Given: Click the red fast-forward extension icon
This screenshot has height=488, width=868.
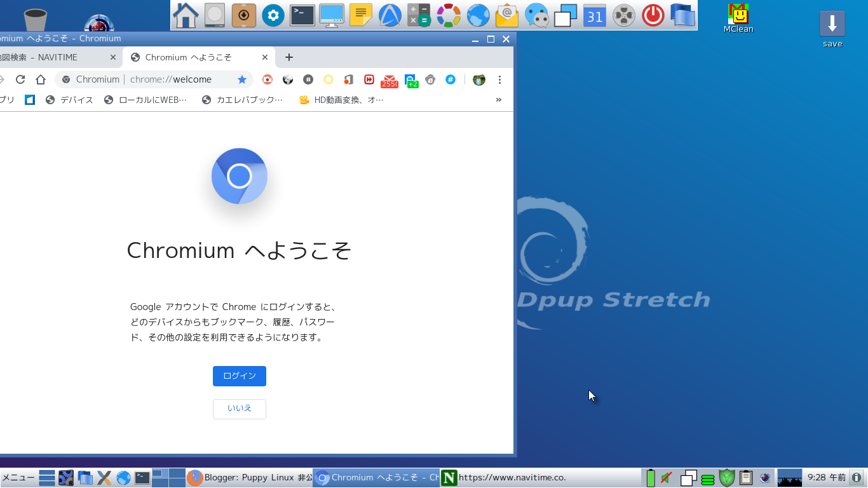Looking at the screenshot, I should coord(369,79).
